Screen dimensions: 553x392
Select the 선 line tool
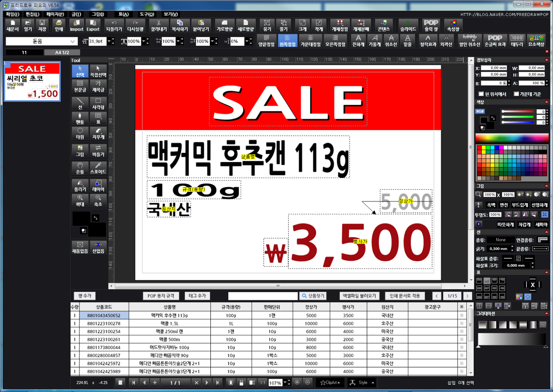[80, 103]
